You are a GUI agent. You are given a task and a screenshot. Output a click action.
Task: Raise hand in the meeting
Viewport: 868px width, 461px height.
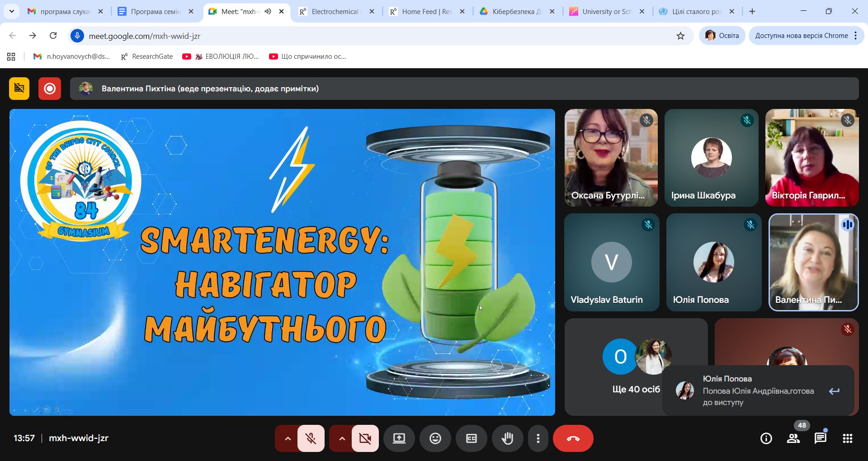pos(507,438)
